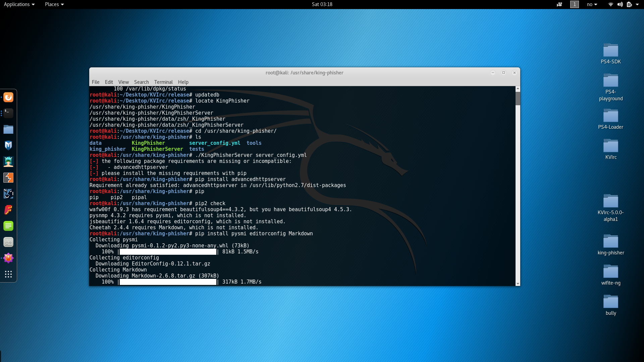Open the green notes app icon
This screenshot has height=362, width=644.
[8, 226]
